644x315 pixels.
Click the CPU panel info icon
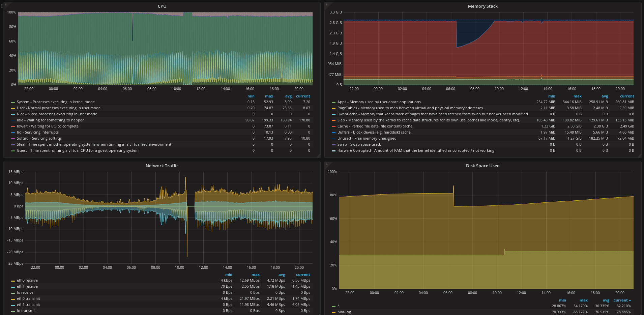click(x=6, y=4)
